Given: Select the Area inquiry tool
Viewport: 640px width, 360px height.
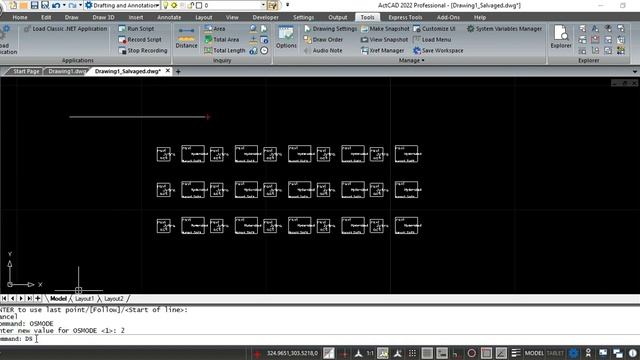Looking at the screenshot, I should tap(215, 29).
